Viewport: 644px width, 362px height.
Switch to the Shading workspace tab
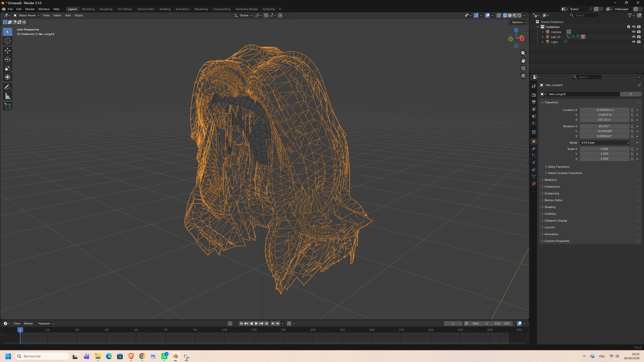point(165,9)
